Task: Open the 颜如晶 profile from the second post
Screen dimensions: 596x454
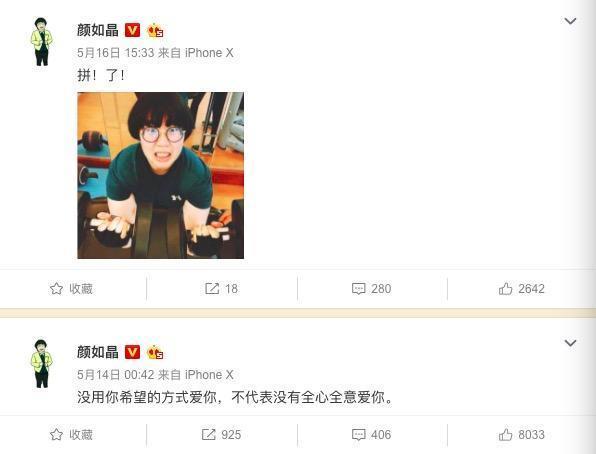Action: coord(98,352)
